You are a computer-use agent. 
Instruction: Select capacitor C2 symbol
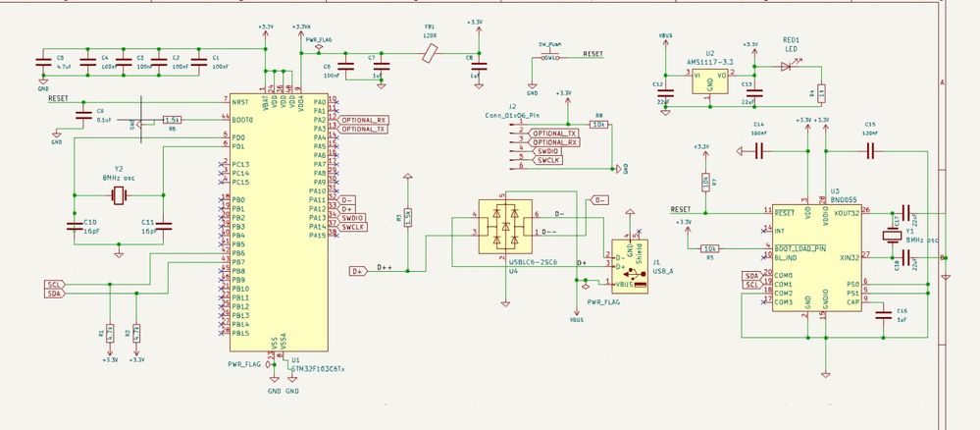159,62
